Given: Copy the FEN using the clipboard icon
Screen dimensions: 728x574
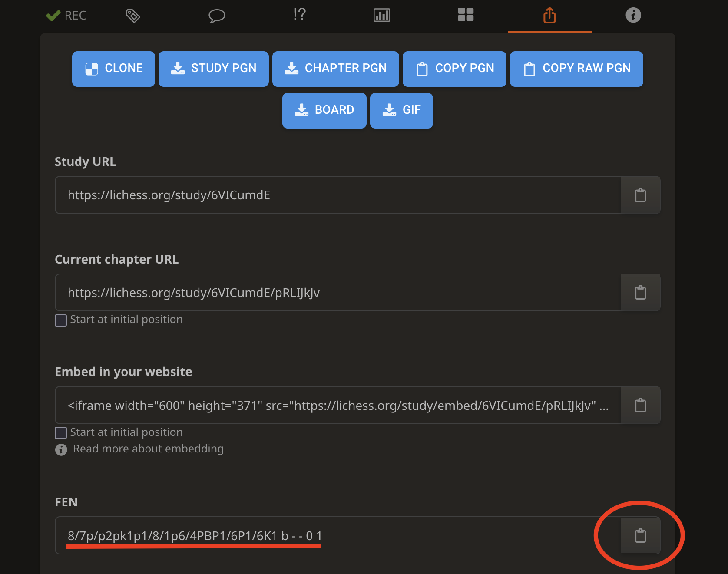Looking at the screenshot, I should pyautogui.click(x=640, y=535).
